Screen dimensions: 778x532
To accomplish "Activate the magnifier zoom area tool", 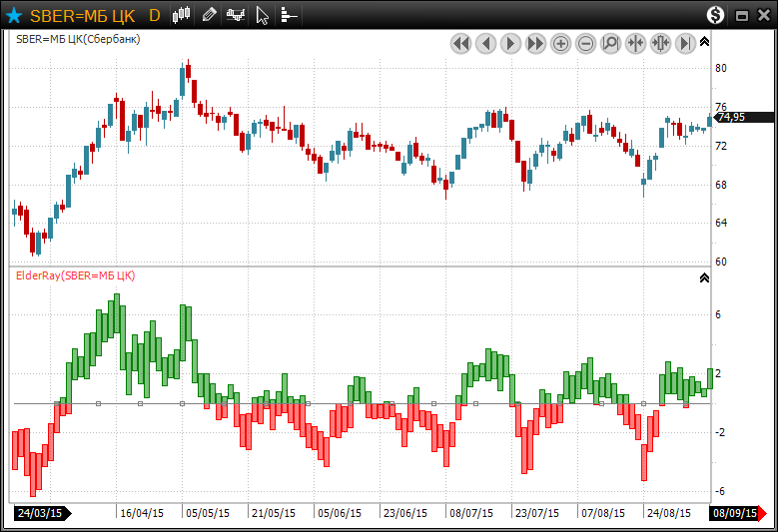I will coord(610,43).
